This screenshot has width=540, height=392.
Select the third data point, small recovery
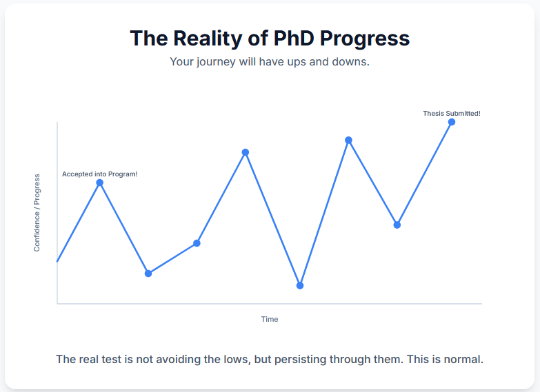tap(197, 243)
